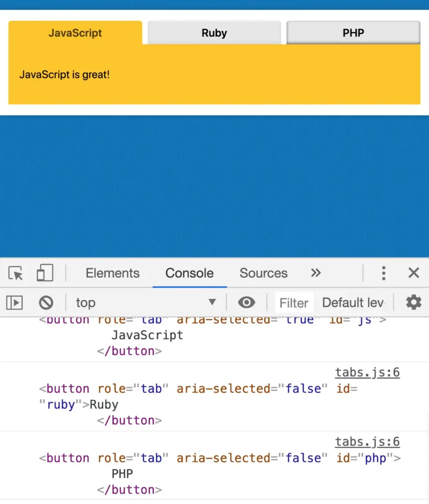Viewport: 429px width, 504px height.
Task: Open the top context dropdown
Action: pos(145,303)
